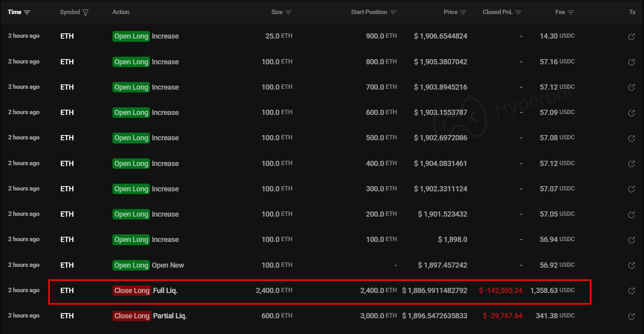This screenshot has height=334, width=644.
Task: Open the Tx link for the $1,901.523432 trade
Action: (632, 215)
